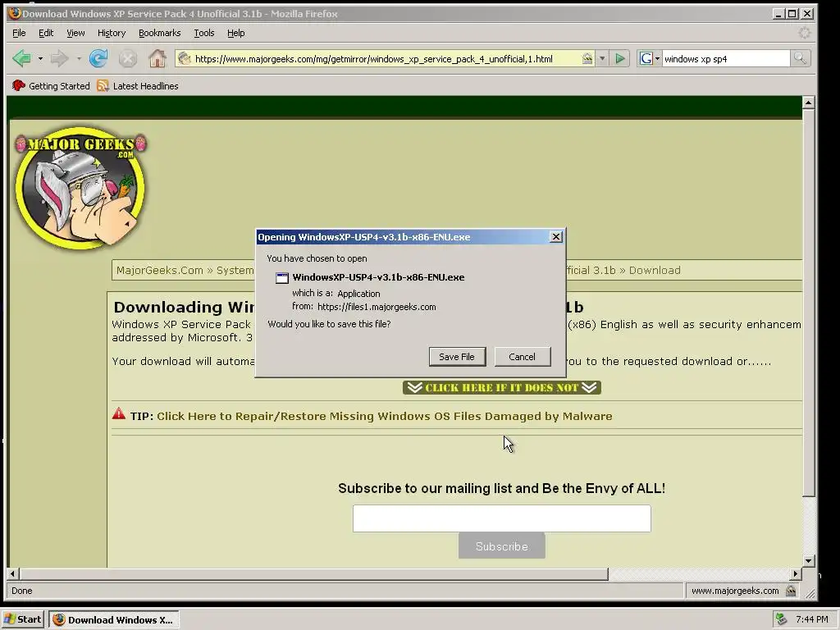Image resolution: width=840 pixels, height=630 pixels.
Task: Click the magnifier search icon
Action: [x=800, y=58]
